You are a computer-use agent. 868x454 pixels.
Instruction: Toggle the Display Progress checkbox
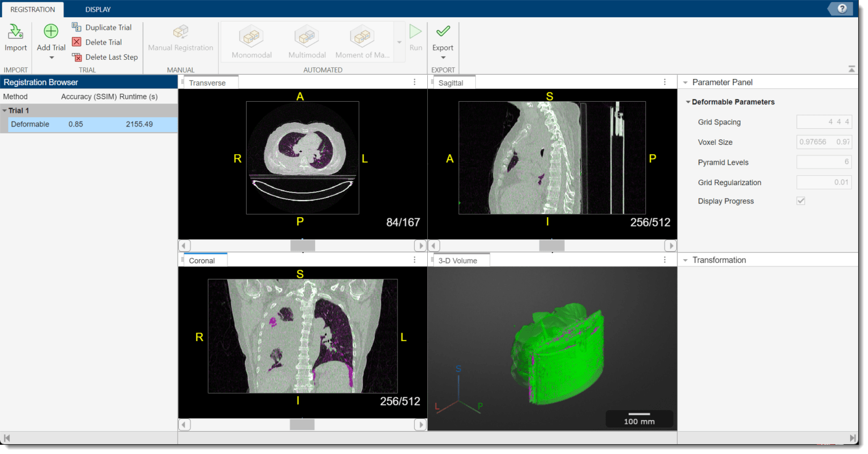pos(800,200)
